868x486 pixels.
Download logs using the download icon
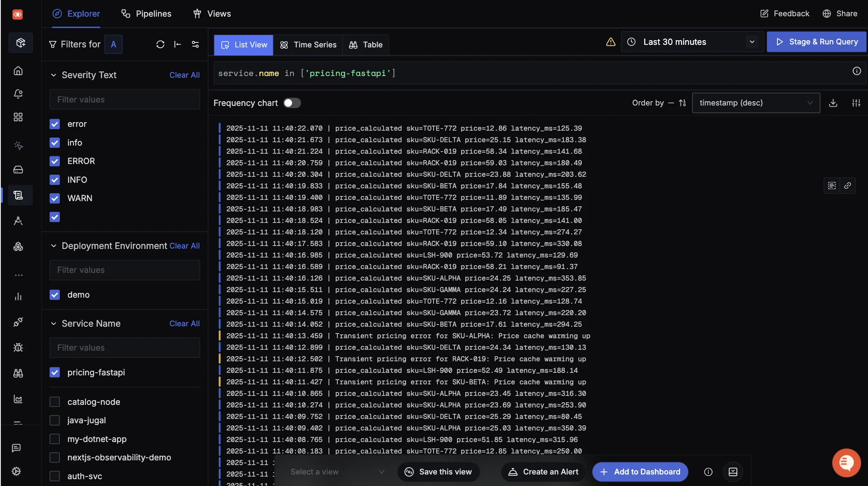pyautogui.click(x=833, y=103)
